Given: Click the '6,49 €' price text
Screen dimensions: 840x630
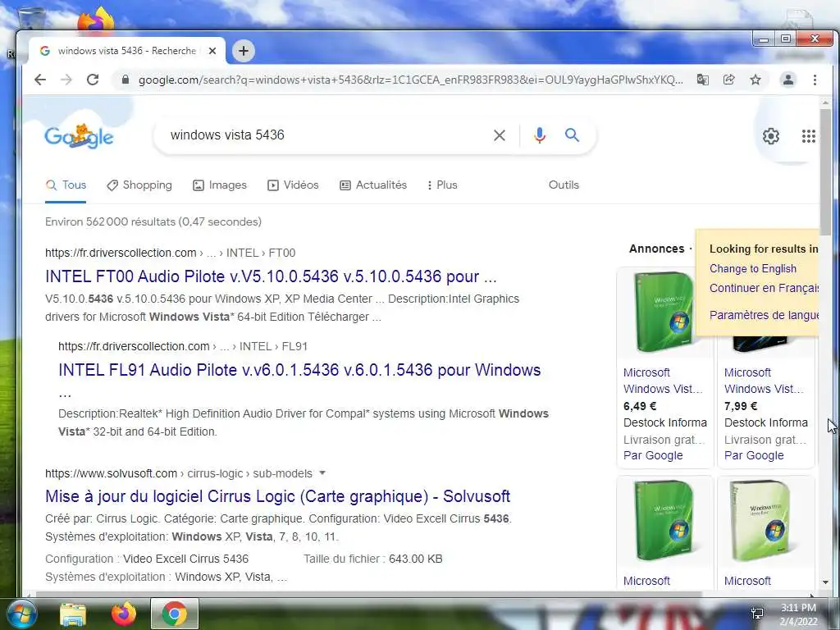Looking at the screenshot, I should pyautogui.click(x=640, y=406).
